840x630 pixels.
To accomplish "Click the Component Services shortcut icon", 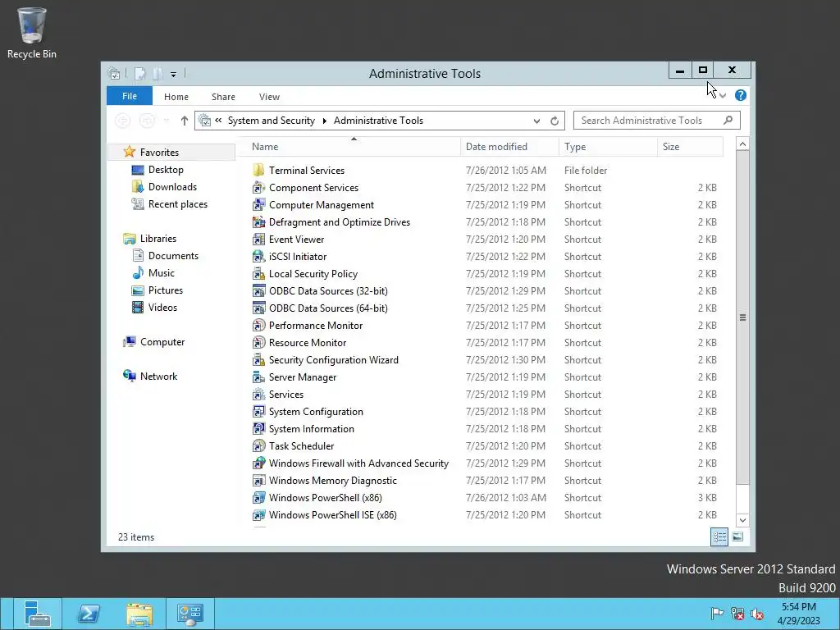I will tap(258, 188).
